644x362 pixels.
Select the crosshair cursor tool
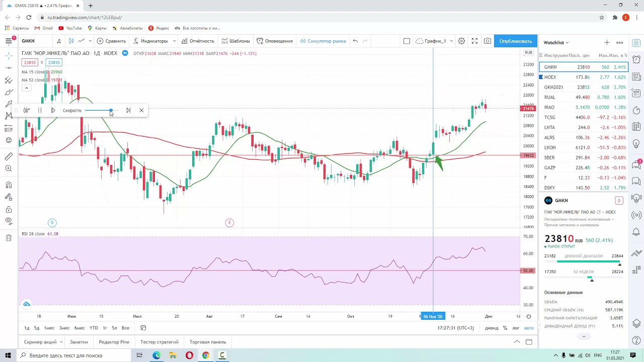coord(9,55)
